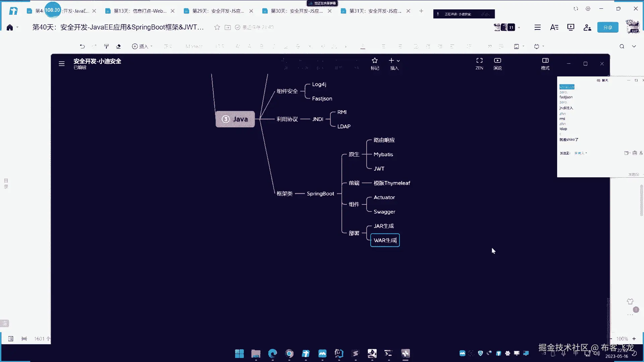Open Microsoft Edge from the taskbar
The width and height of the screenshot is (644, 362).
tap(273, 353)
